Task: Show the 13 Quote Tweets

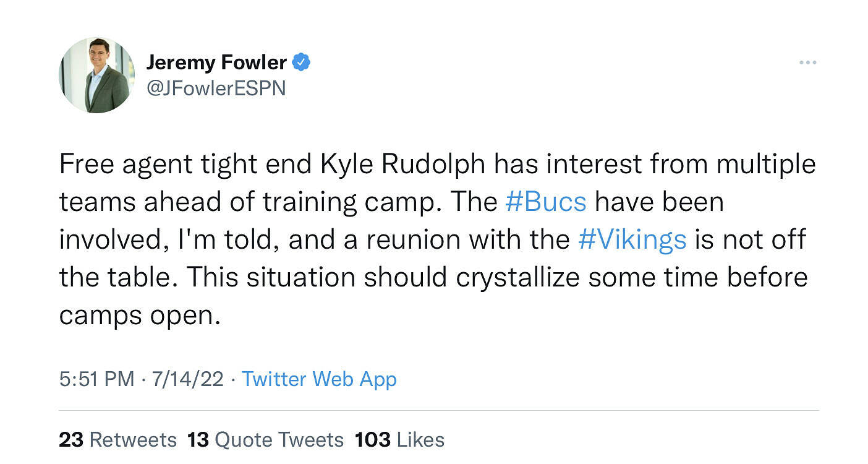Action: [x=265, y=440]
